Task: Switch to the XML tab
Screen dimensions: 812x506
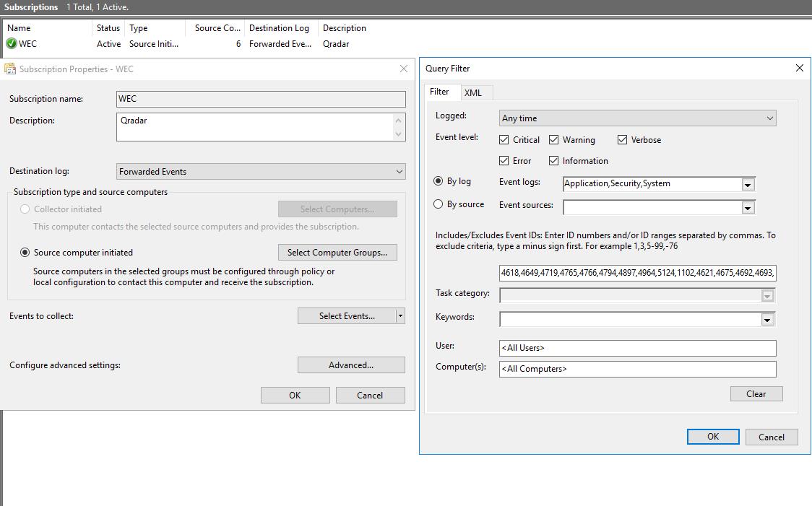Action: pos(475,92)
